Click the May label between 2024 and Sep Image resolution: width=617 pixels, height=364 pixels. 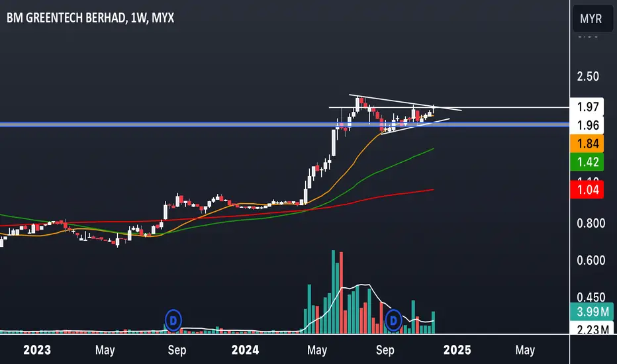[x=316, y=350]
